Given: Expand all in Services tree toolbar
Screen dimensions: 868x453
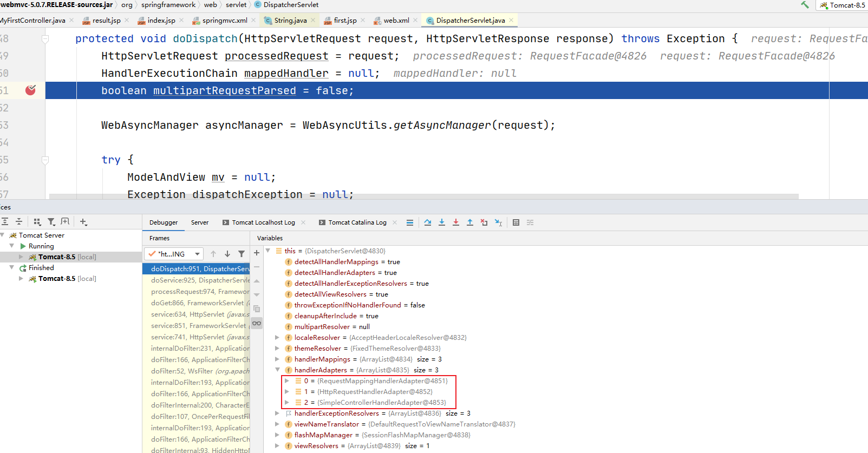Looking at the screenshot, I should point(5,222).
